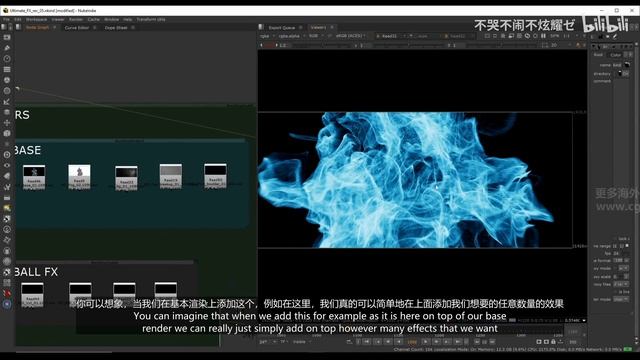
Task: Switch to the Curve Editor tab
Action: click(x=77, y=28)
